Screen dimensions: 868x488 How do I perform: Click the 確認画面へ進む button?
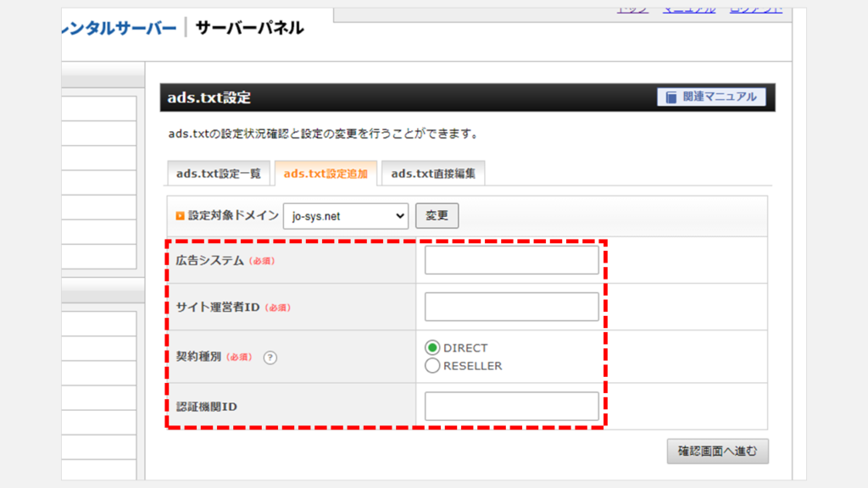[x=717, y=451]
